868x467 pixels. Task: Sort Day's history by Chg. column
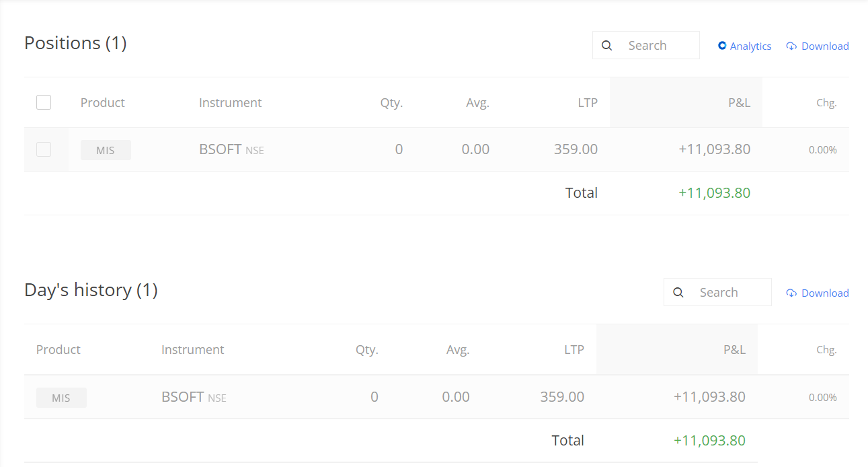826,350
